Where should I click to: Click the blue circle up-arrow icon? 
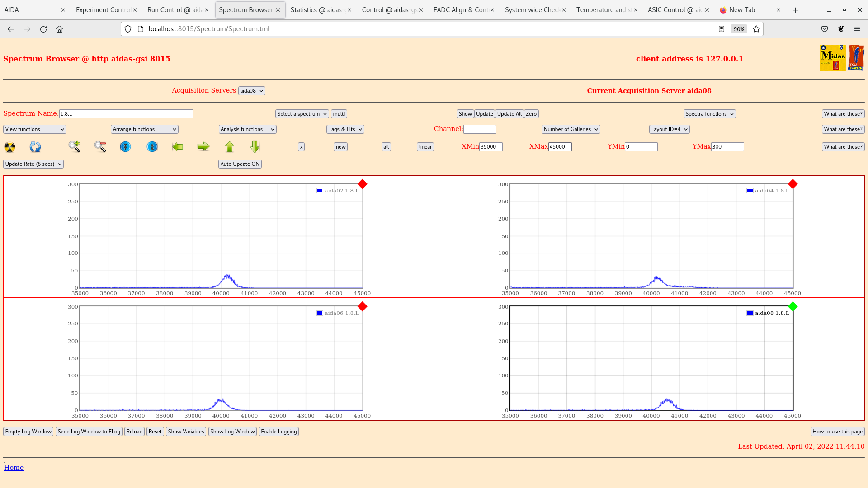point(152,146)
